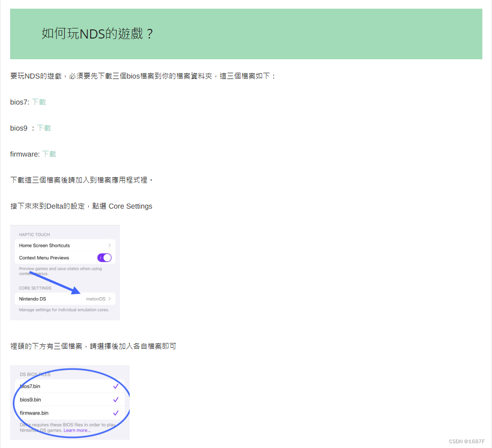This screenshot has width=492, height=448.
Task: Click the bios7.bin checkmark
Action: tap(116, 386)
